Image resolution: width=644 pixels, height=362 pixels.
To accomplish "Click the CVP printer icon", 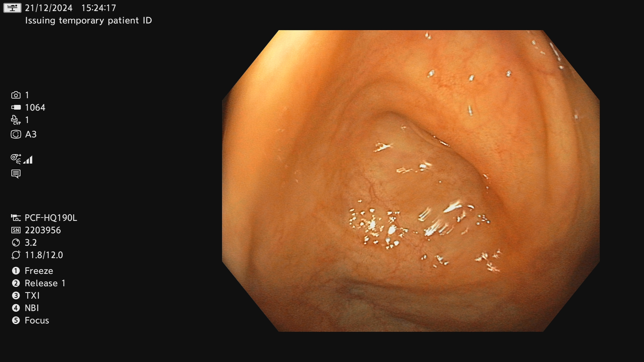I will 16,120.
